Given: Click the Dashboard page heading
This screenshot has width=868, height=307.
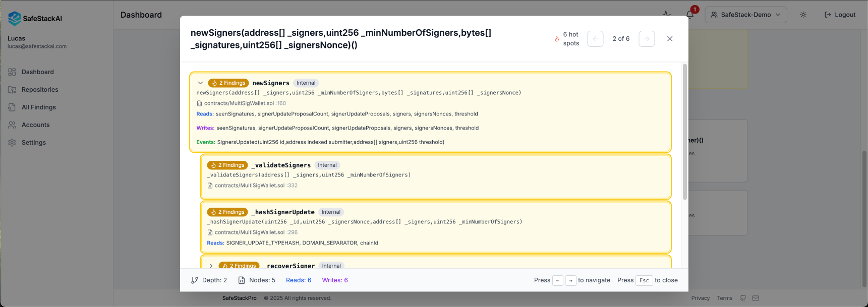Looking at the screenshot, I should coord(141,15).
